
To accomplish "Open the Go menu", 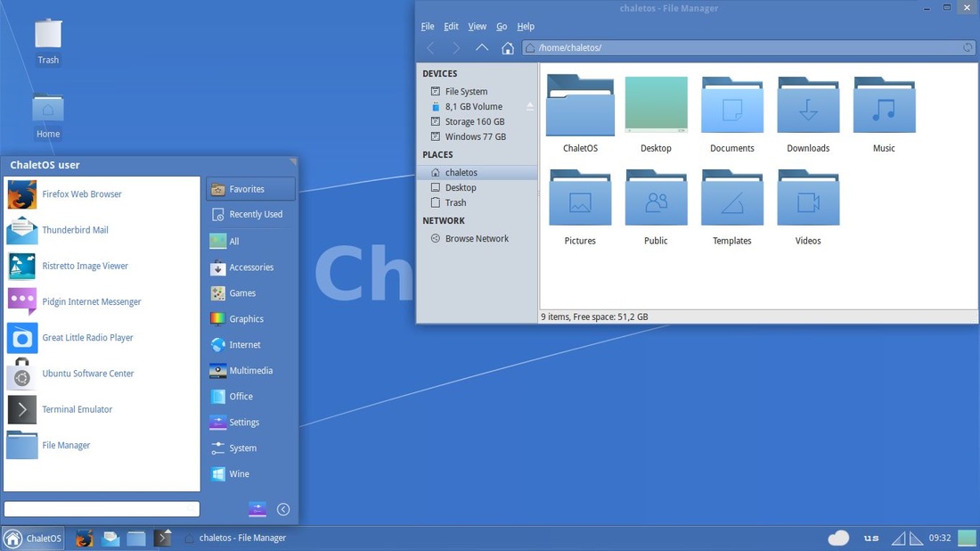I will click(x=502, y=26).
